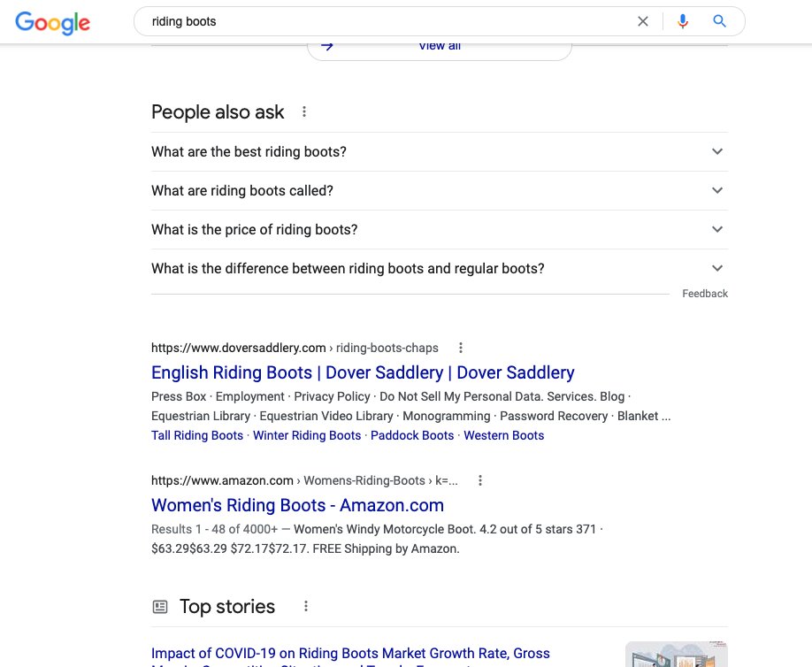812x667 pixels.
Task: Open Women's Riding Boots - Amazon.com result
Action: click(x=297, y=505)
